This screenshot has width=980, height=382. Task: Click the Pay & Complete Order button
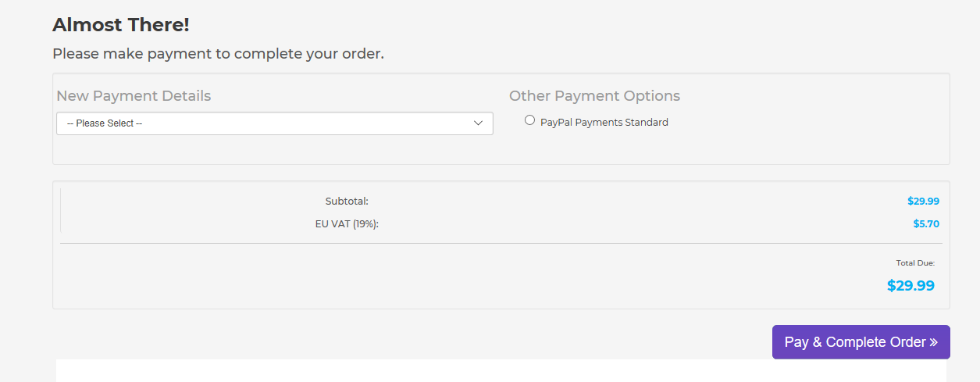pyautogui.click(x=861, y=342)
